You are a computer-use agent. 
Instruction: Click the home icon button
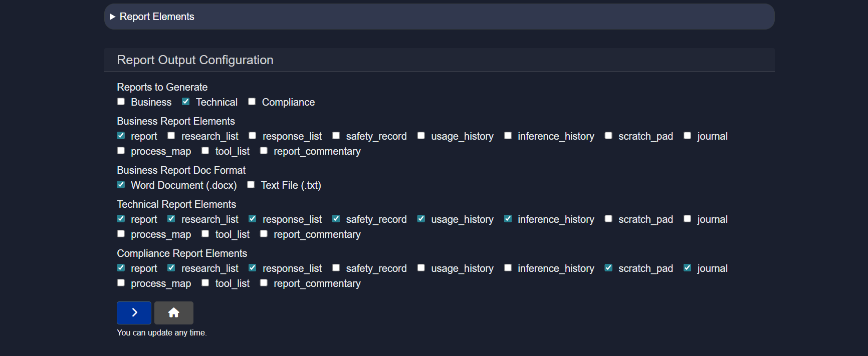click(173, 313)
